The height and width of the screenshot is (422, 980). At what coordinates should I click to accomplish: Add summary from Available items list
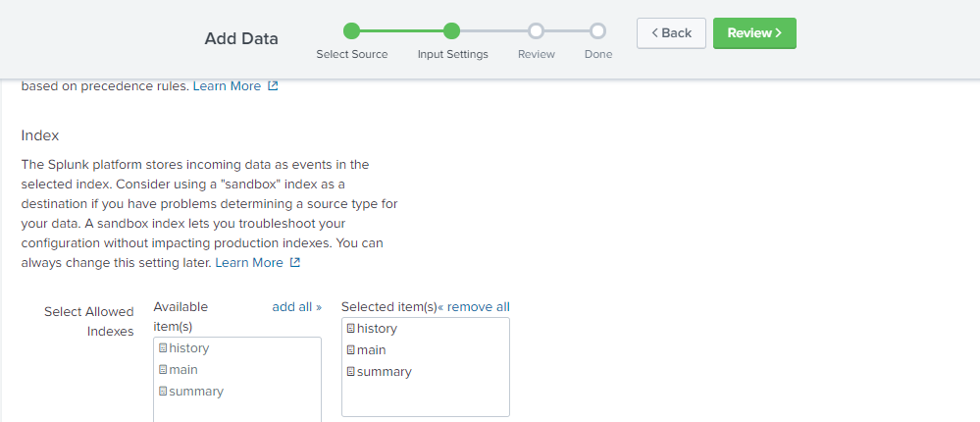(196, 392)
